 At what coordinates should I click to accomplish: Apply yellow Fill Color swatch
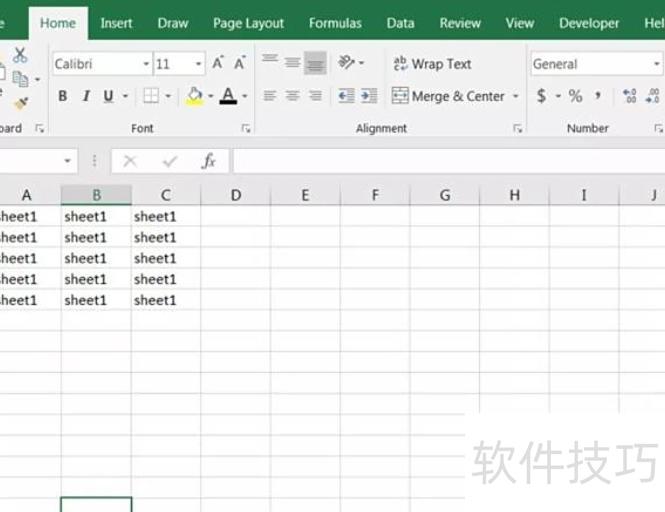tap(195, 96)
